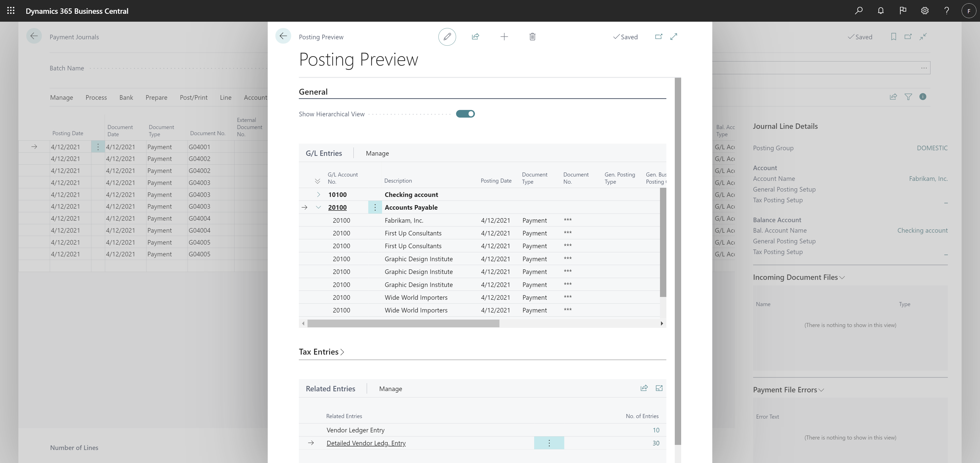Click the G/L Entries horizontal scrollbar
The height and width of the screenshot is (463, 980).
403,323
